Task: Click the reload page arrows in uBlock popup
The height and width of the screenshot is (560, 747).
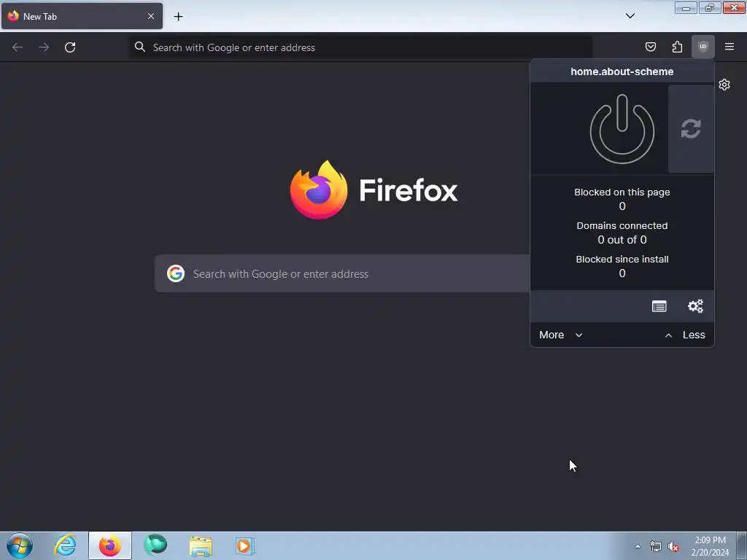Action: tap(691, 128)
